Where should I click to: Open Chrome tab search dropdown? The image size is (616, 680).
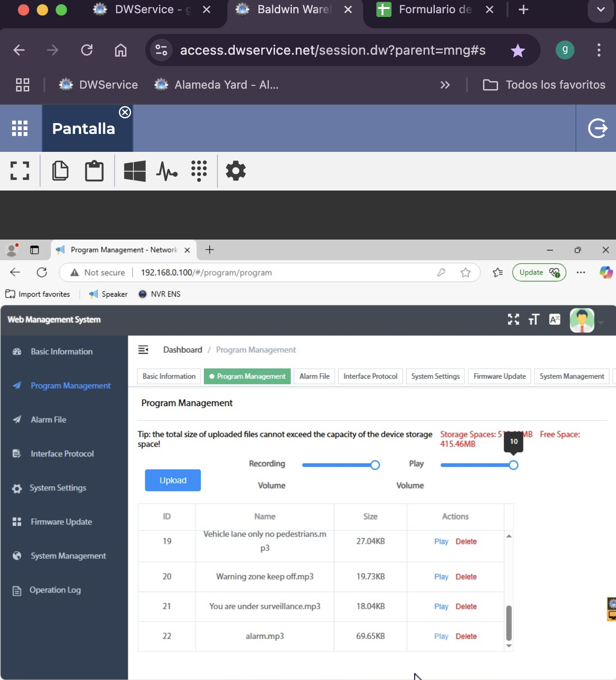point(601,9)
